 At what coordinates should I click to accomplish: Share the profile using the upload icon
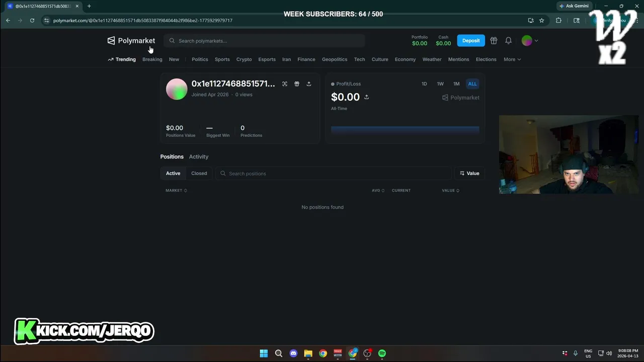(309, 84)
